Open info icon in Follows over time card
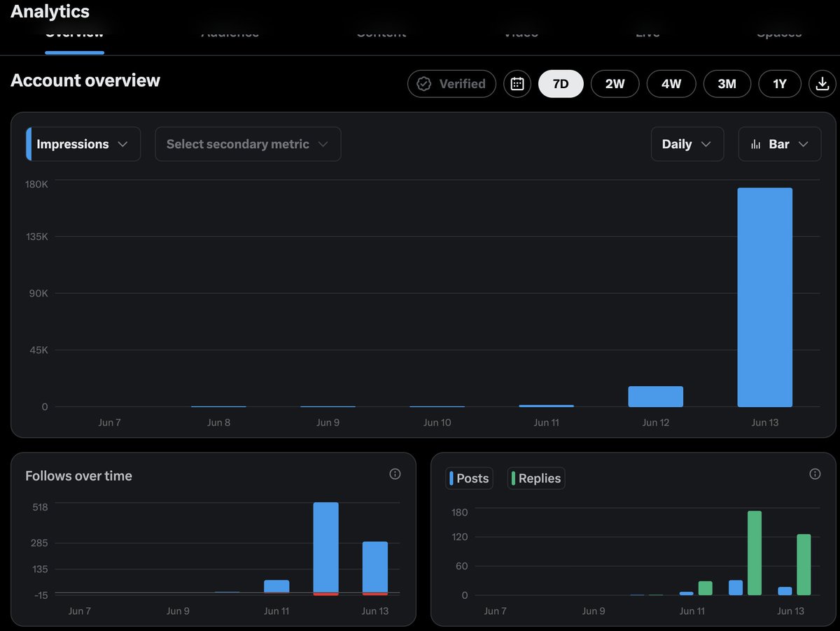Screen dimensions: 840x631 click(395, 474)
